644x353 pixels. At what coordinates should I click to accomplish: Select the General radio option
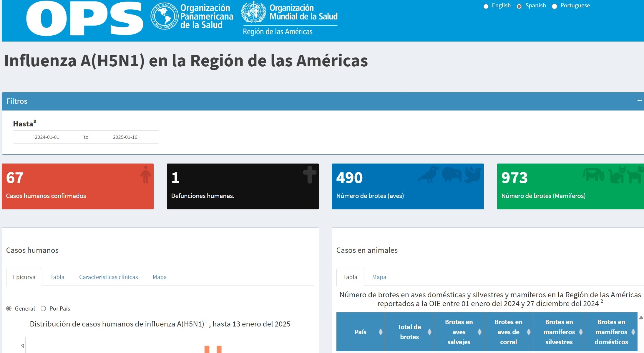coord(9,309)
